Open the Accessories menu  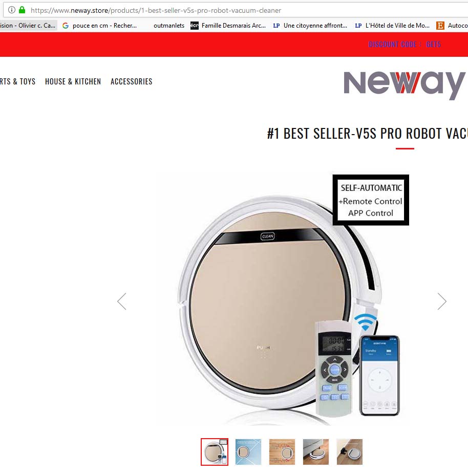point(131,81)
